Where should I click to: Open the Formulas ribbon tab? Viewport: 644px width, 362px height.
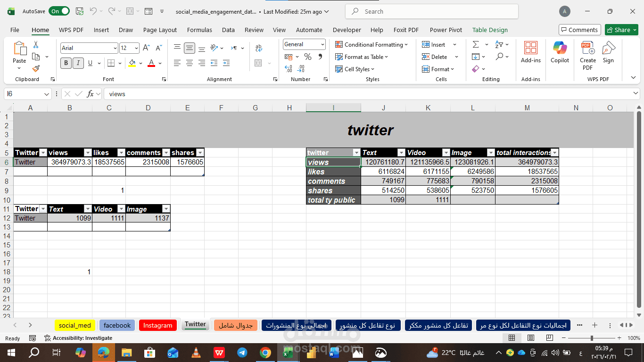(x=199, y=30)
